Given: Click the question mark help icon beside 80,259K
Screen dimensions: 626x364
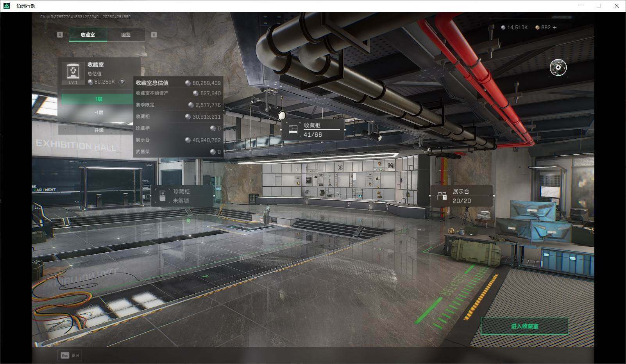Looking at the screenshot, I should [x=122, y=82].
